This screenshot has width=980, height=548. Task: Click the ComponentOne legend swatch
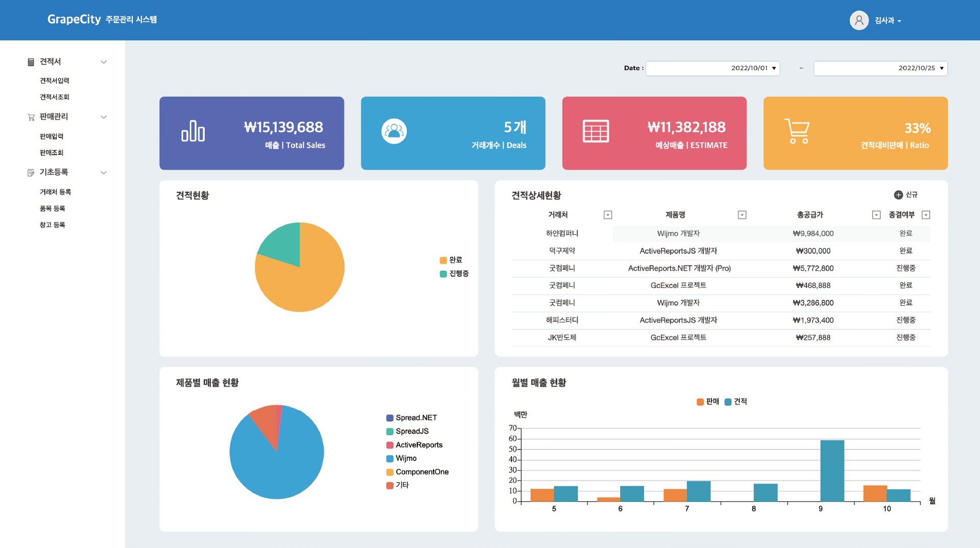390,472
